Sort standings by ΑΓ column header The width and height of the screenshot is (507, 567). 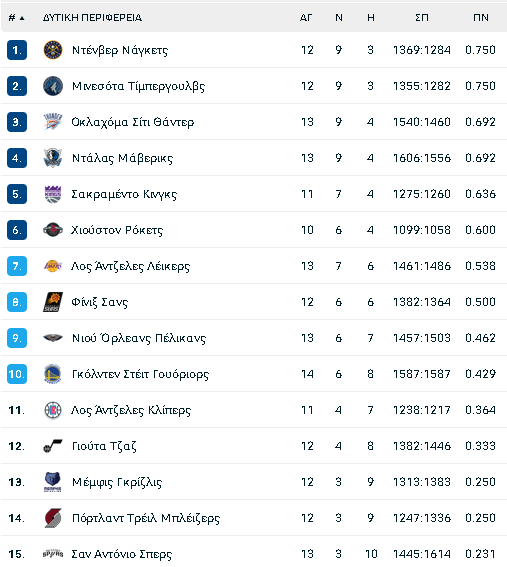306,17
